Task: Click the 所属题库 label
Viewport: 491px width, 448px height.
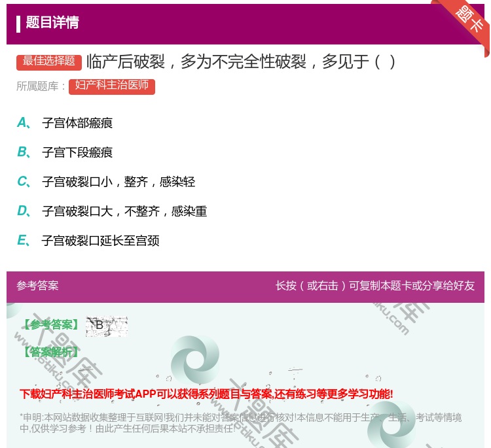Action: (41, 86)
